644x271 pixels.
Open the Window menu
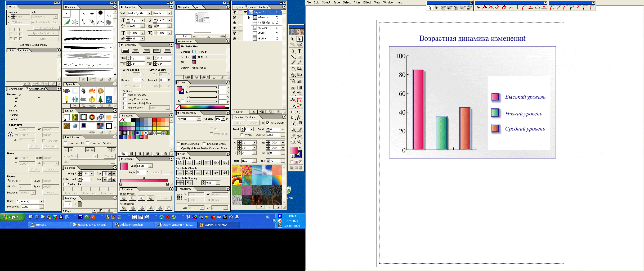pyautogui.click(x=388, y=2)
